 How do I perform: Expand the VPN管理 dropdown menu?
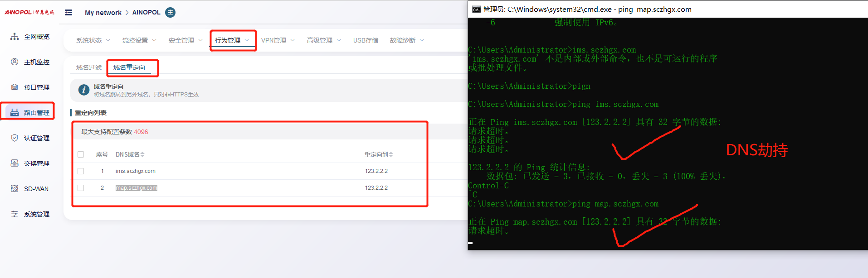278,40
